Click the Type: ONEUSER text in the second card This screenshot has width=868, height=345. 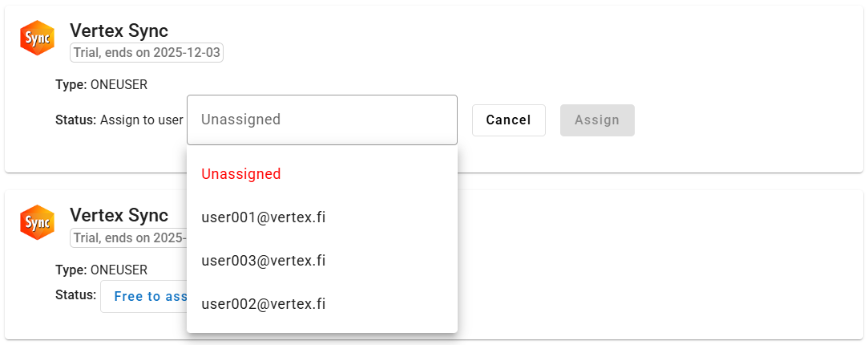coord(101,270)
